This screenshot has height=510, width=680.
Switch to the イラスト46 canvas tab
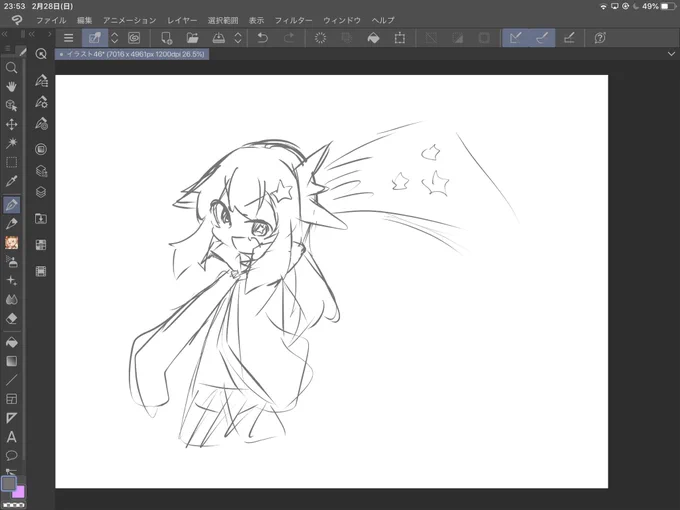point(132,54)
